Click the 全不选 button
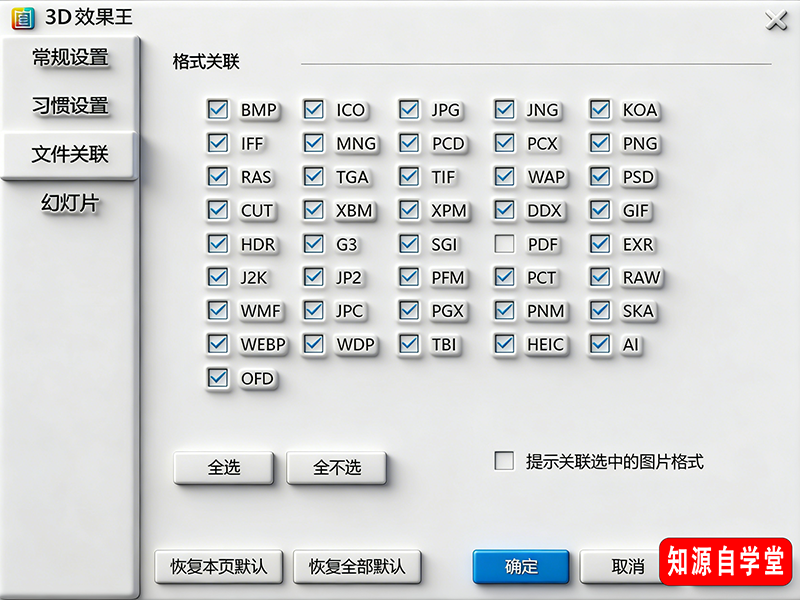Image resolution: width=800 pixels, height=600 pixels. tap(337, 468)
